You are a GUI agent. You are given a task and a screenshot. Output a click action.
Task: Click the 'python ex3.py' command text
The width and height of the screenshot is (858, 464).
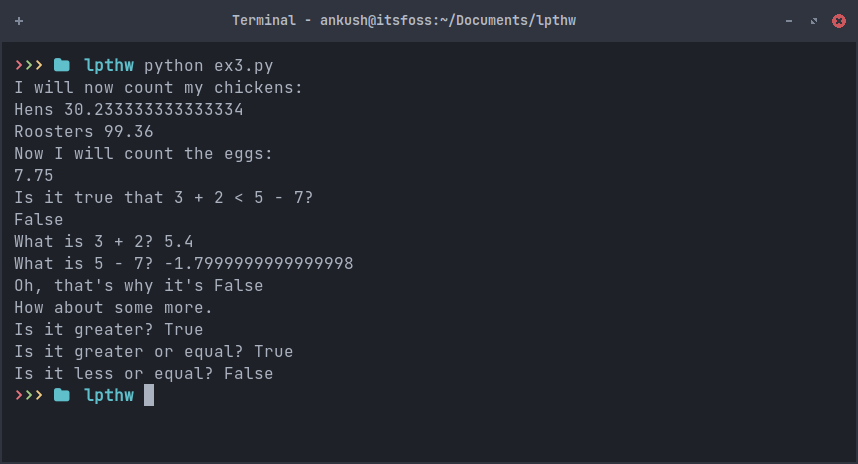pos(208,66)
